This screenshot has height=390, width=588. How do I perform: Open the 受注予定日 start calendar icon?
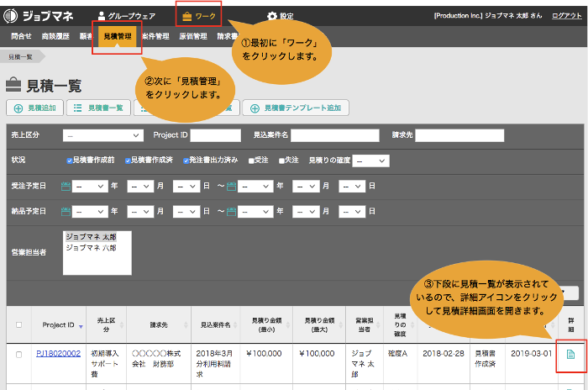pos(66,187)
